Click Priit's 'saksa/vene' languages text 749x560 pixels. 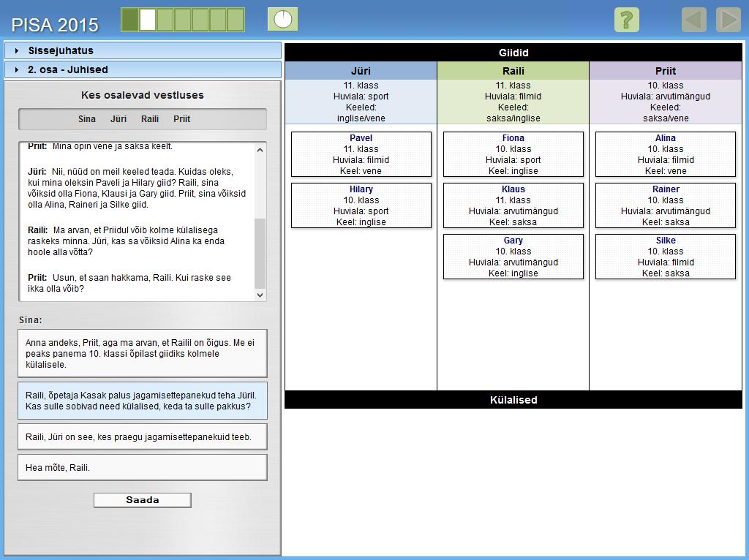(x=666, y=118)
